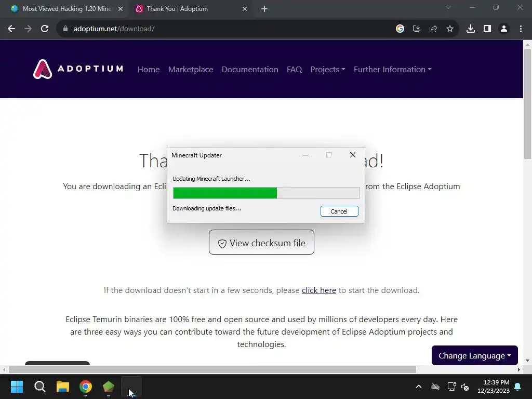The image size is (532, 399).
Task: Expand the Projects dropdown
Action: 328,69
